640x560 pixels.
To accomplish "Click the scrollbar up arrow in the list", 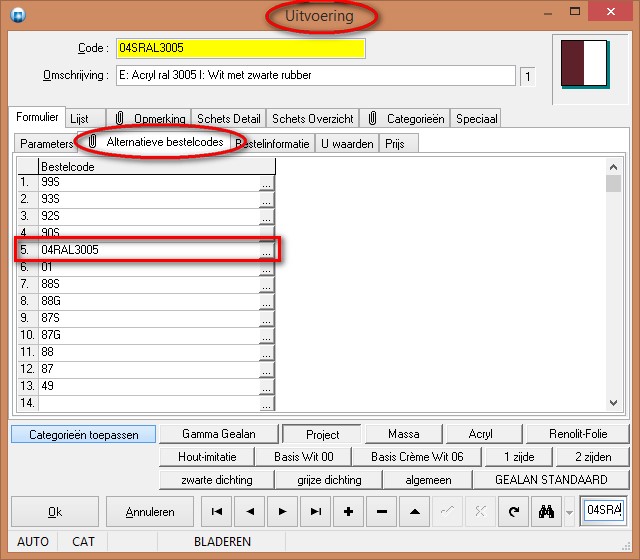I will click(x=613, y=167).
